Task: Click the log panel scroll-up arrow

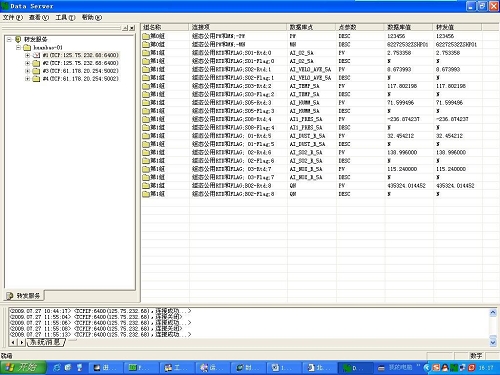Action: (493, 312)
